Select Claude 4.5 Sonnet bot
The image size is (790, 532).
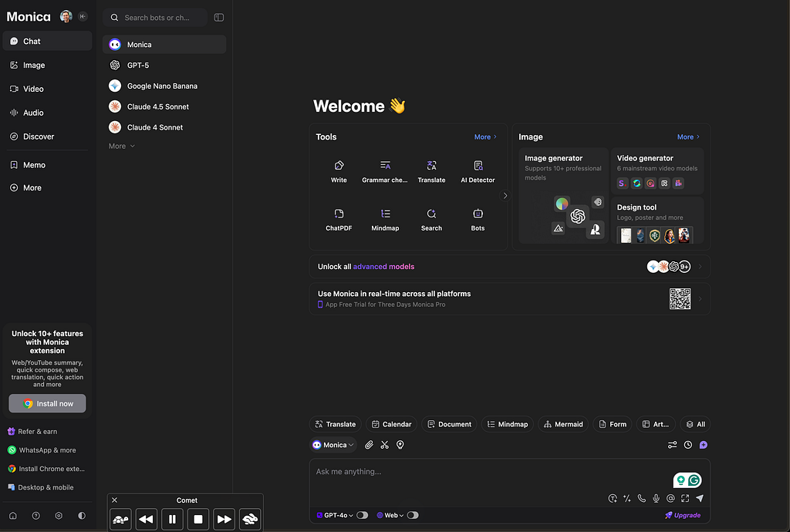pos(164,106)
